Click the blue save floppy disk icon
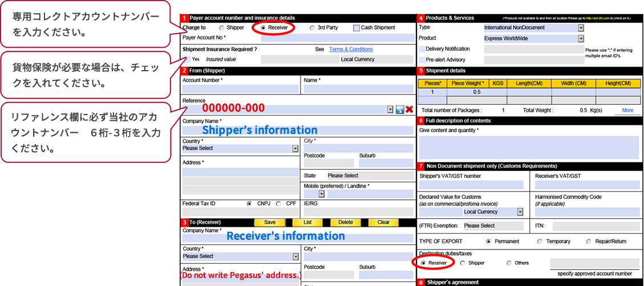Screen dimensions: 644x286 click(x=399, y=109)
